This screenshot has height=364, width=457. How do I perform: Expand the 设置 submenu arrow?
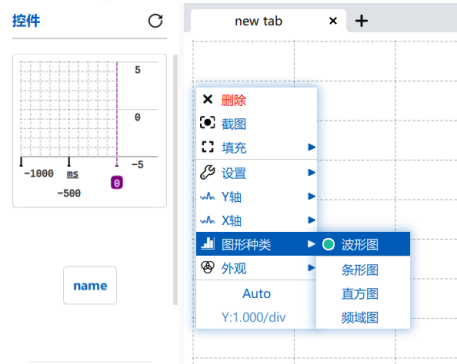[311, 172]
